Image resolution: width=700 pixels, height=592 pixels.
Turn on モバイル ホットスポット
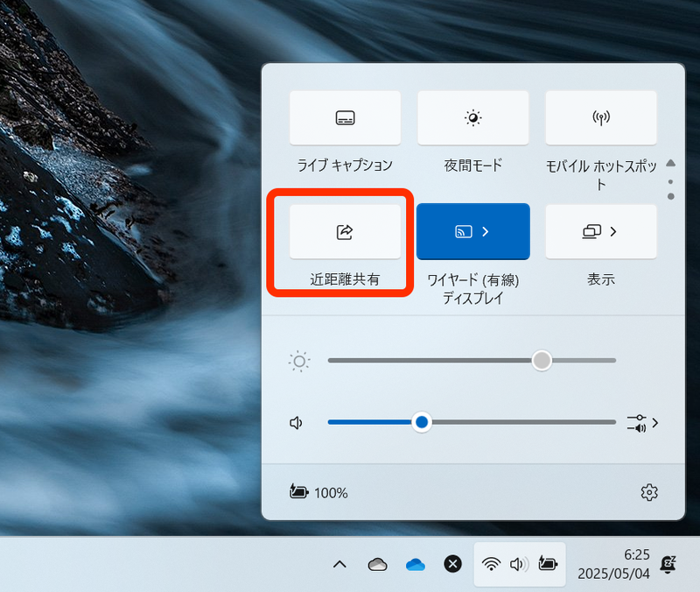coord(600,117)
